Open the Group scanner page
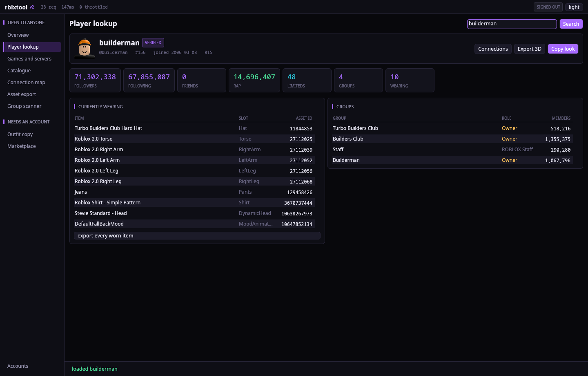 pyautogui.click(x=32, y=106)
